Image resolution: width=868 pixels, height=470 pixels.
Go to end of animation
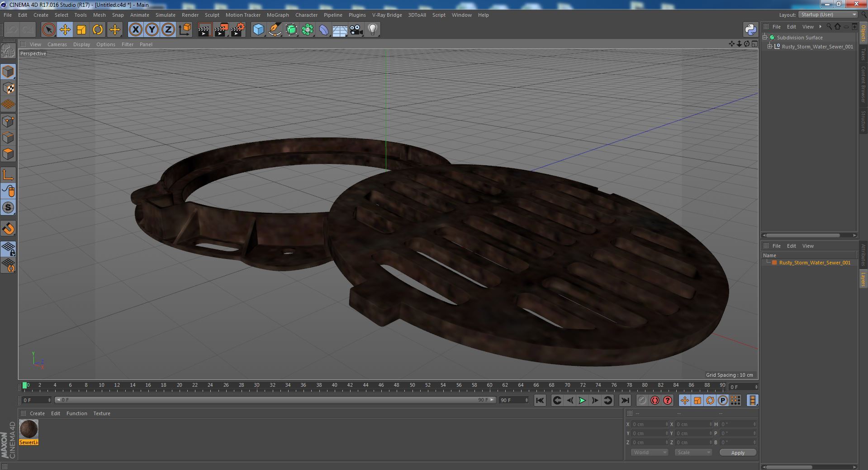pos(625,400)
